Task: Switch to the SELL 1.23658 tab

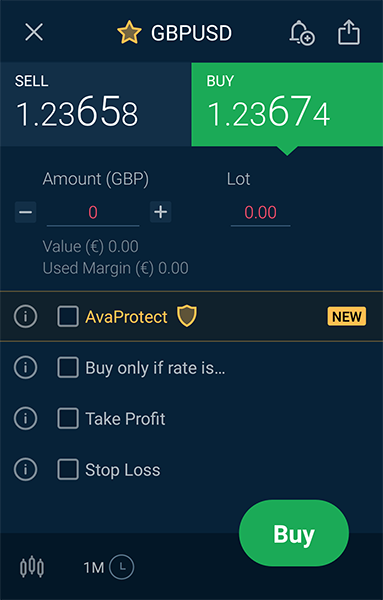Action: click(x=96, y=104)
